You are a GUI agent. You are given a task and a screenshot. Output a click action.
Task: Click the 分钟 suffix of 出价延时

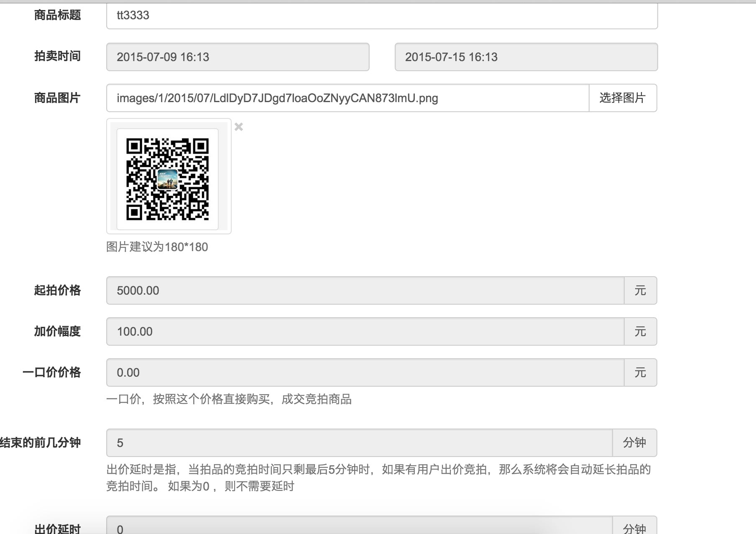click(634, 525)
